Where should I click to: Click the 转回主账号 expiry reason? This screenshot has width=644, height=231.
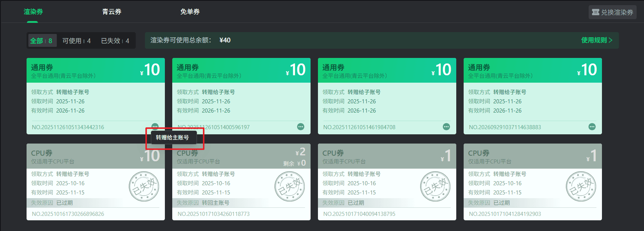tap(215, 203)
